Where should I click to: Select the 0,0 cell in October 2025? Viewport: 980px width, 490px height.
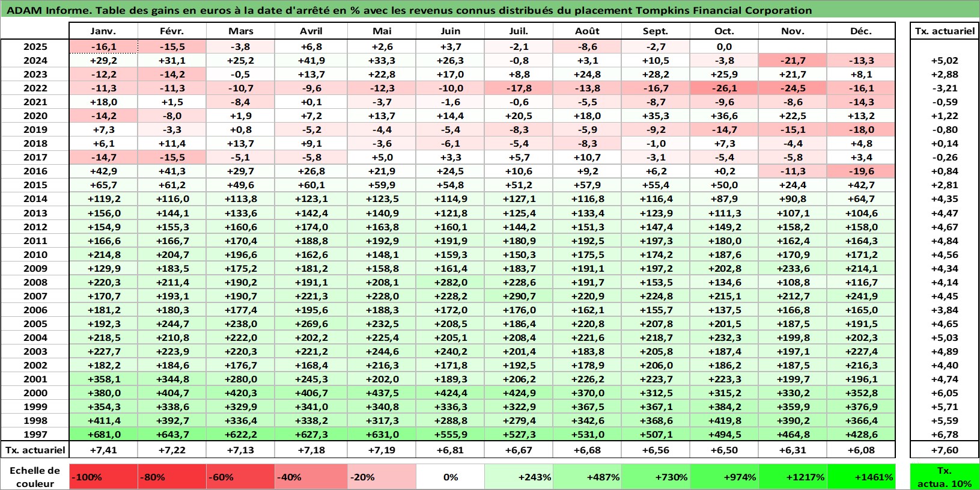point(724,46)
